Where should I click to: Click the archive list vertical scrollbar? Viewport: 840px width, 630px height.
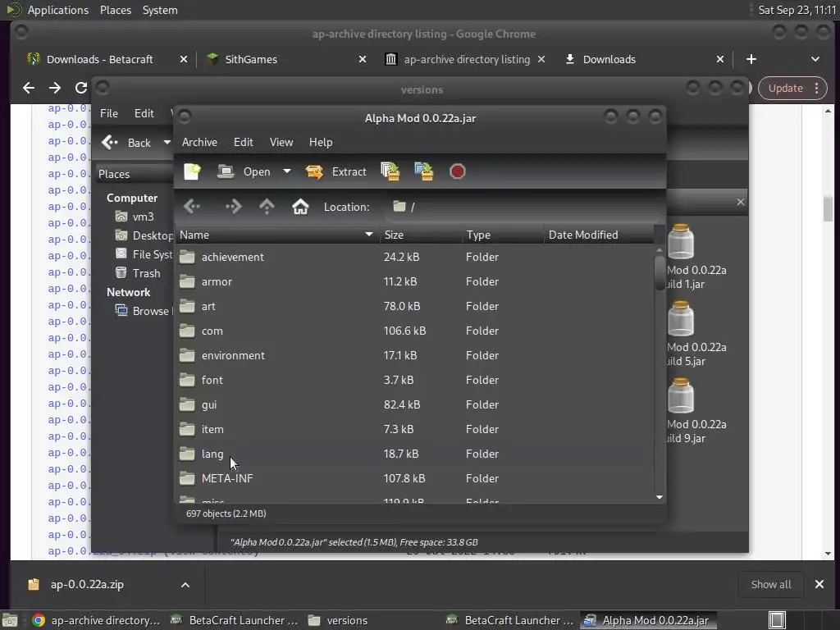coord(660,272)
